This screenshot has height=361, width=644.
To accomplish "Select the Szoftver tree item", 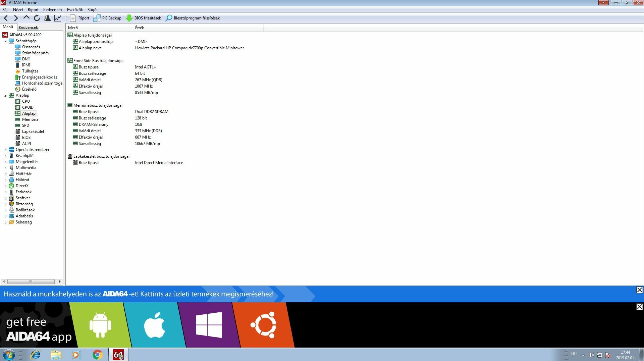I will click(x=22, y=198).
